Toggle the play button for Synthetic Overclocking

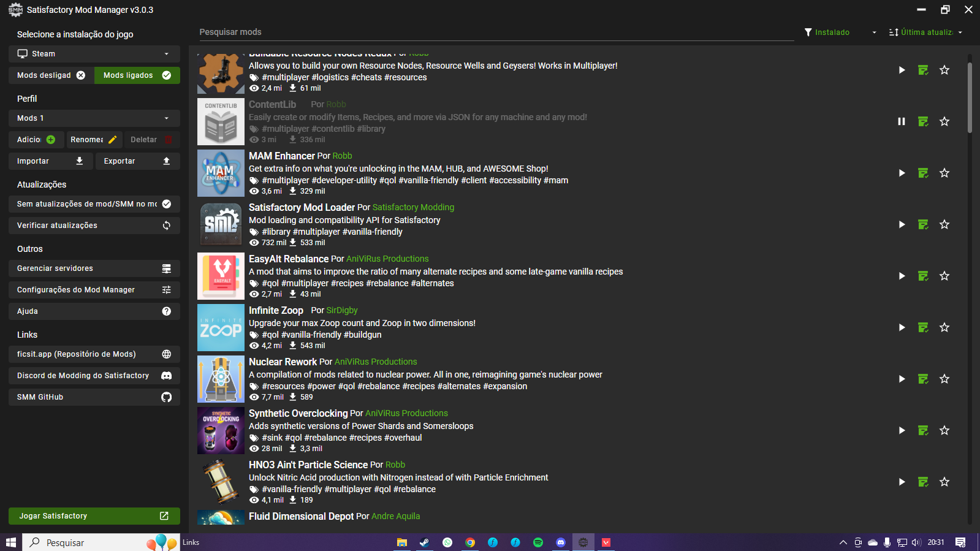[902, 430]
